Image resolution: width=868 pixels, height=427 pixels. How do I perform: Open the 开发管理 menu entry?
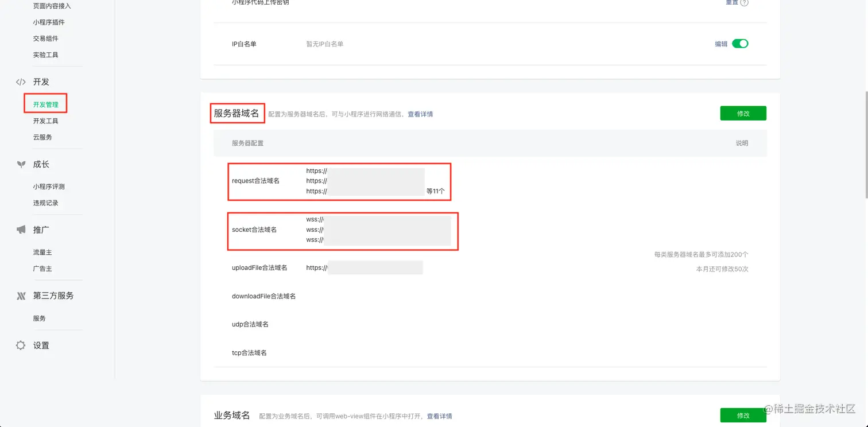pyautogui.click(x=45, y=104)
